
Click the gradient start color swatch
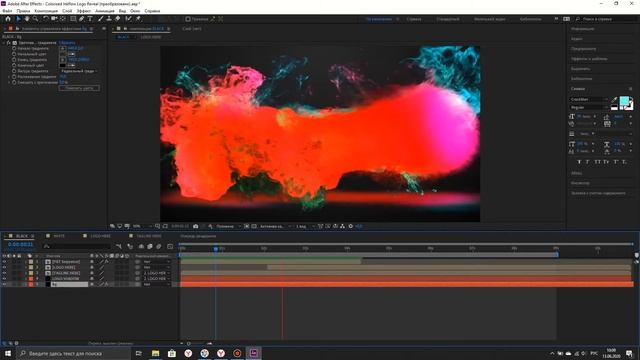pos(63,54)
